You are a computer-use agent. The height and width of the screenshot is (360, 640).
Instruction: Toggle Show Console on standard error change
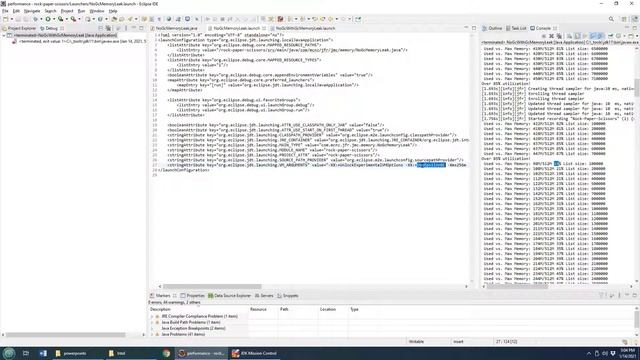[600, 36]
